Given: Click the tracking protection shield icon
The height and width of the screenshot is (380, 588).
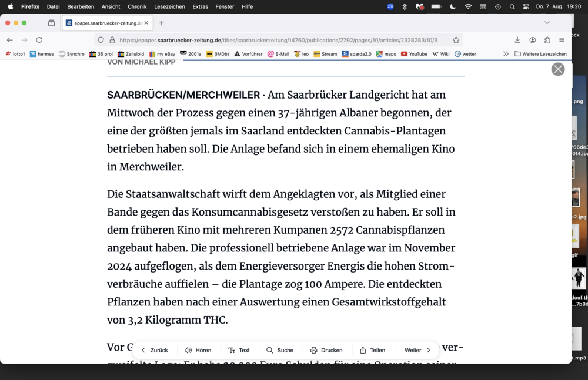Looking at the screenshot, I should click(101, 40).
